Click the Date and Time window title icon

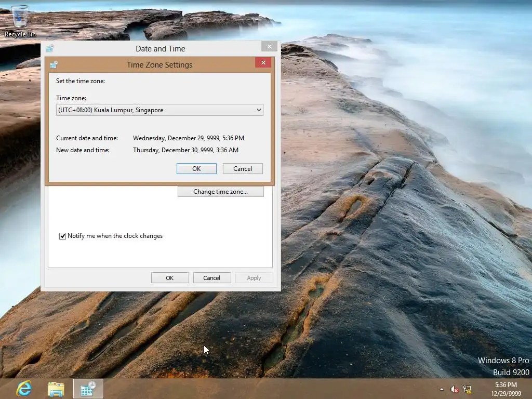point(50,48)
